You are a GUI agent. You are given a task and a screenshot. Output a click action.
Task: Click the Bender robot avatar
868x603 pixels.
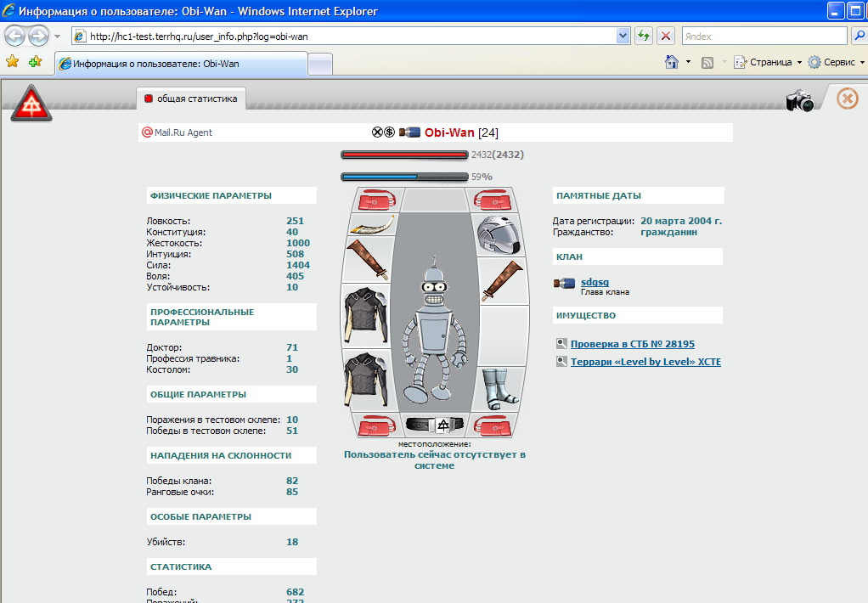[x=435, y=331]
